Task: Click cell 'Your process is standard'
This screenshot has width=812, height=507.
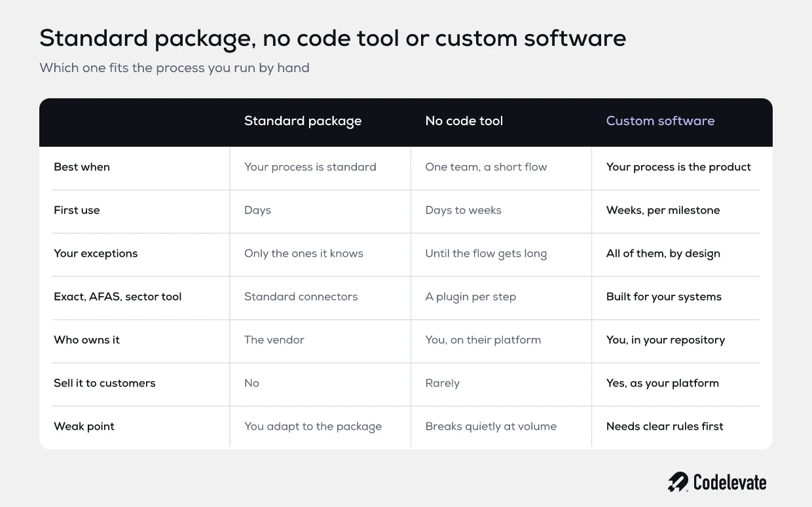Action: click(x=310, y=167)
